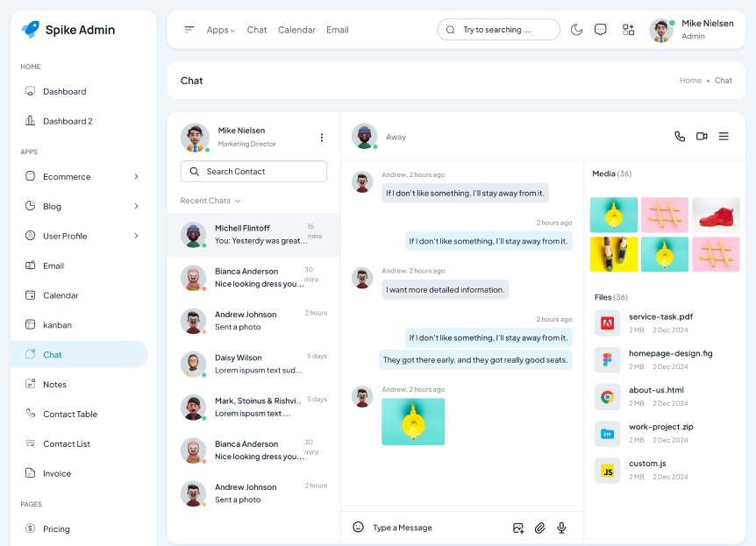Start a video call in chat header
This screenshot has width=756, height=546.
coord(702,137)
